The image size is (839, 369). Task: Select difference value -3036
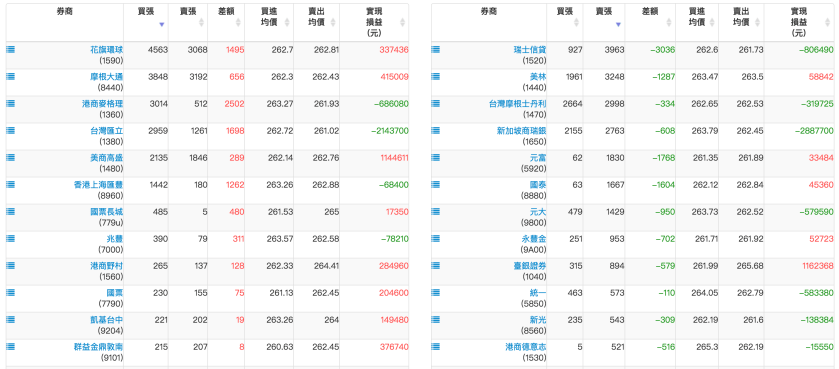(x=662, y=50)
